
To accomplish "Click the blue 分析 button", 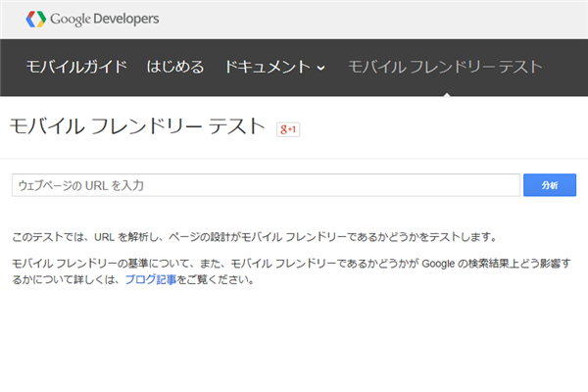I will point(550,185).
